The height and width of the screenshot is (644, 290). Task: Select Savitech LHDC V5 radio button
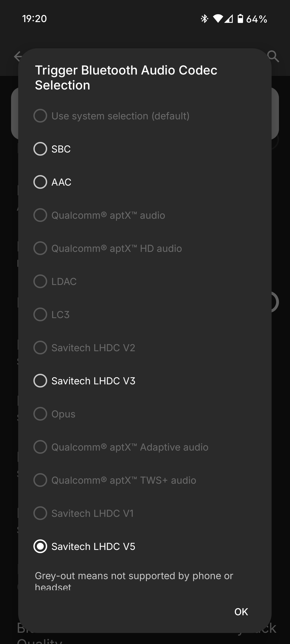pos(40,546)
